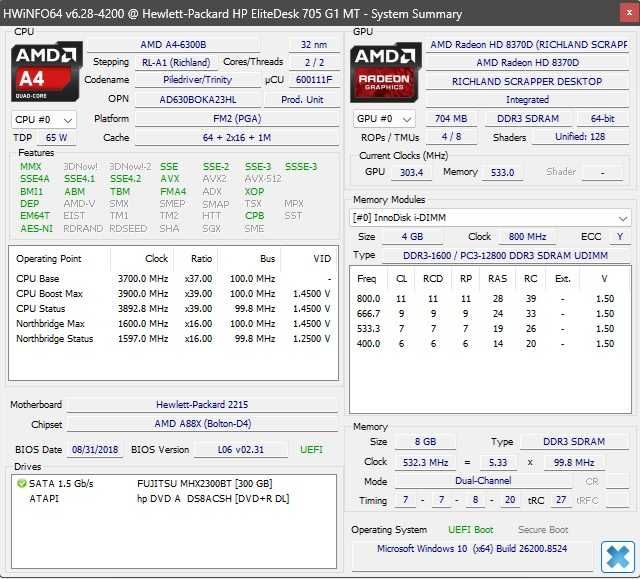Open the CPU #0 selector dropdown

tap(43, 120)
